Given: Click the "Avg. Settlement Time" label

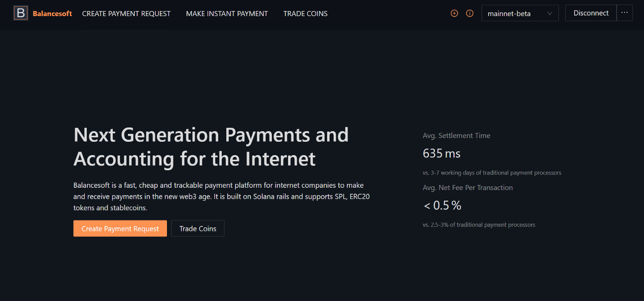Looking at the screenshot, I should click(x=456, y=136).
